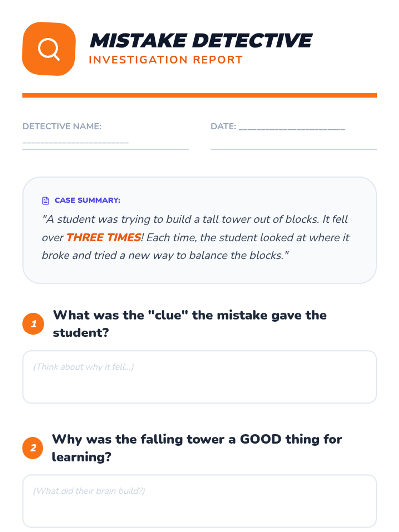Click the DATE label
399x532 pixels.
(223, 126)
